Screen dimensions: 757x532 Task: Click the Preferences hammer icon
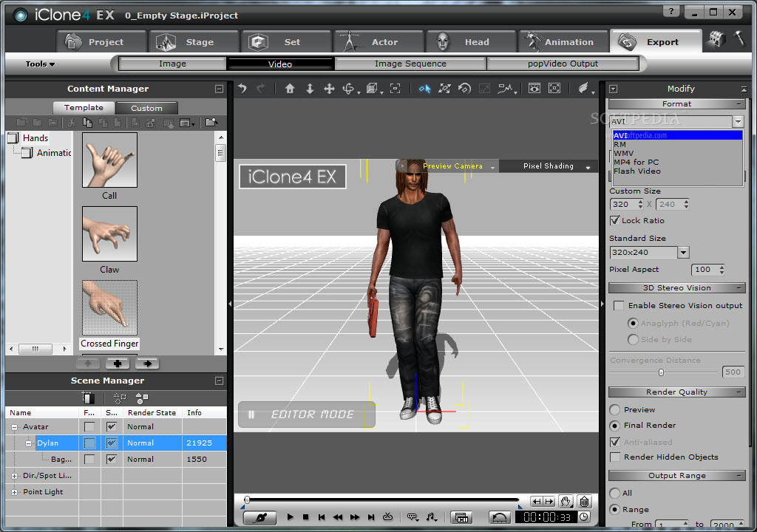(739, 38)
